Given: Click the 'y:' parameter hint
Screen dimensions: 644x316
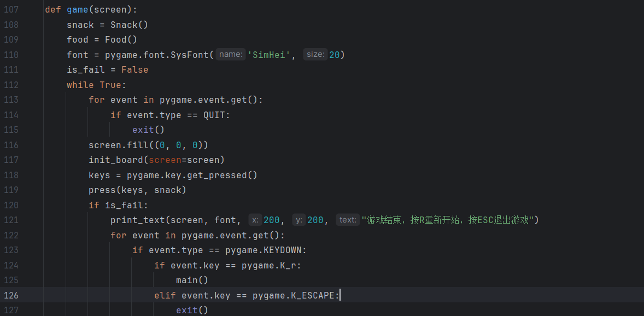Looking at the screenshot, I should (x=299, y=220).
